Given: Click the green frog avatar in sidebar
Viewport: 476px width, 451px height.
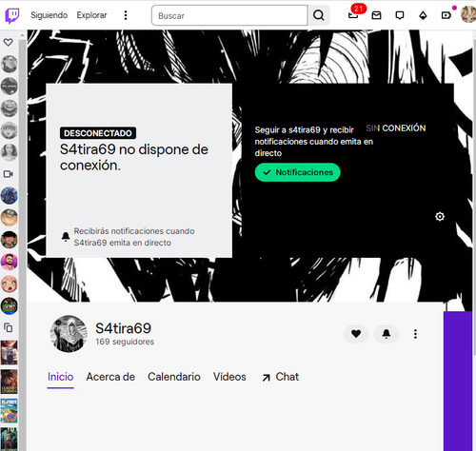Looking at the screenshot, I should pyautogui.click(x=10, y=306).
